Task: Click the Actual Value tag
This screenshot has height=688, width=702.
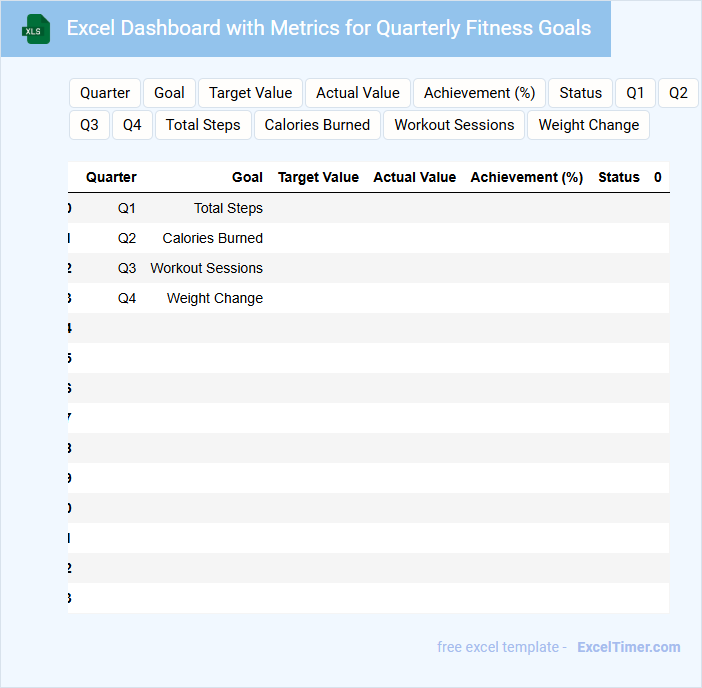Action: 358,93
